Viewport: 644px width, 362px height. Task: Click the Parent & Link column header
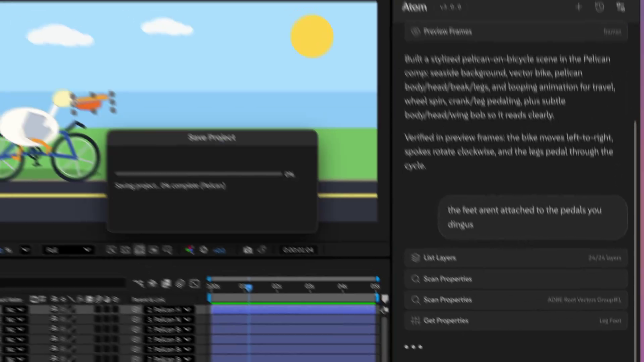click(149, 300)
